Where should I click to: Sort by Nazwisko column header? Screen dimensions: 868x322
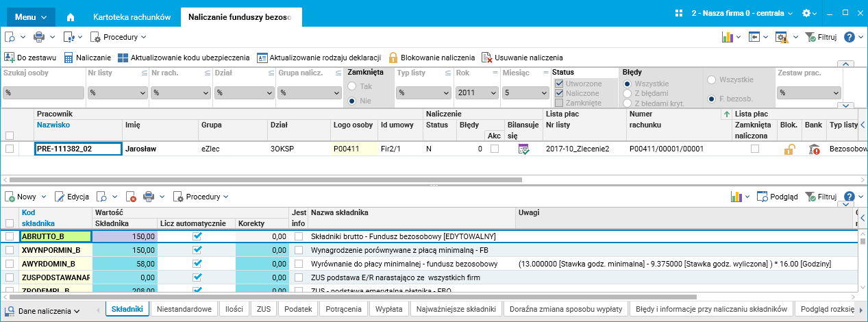53,125
